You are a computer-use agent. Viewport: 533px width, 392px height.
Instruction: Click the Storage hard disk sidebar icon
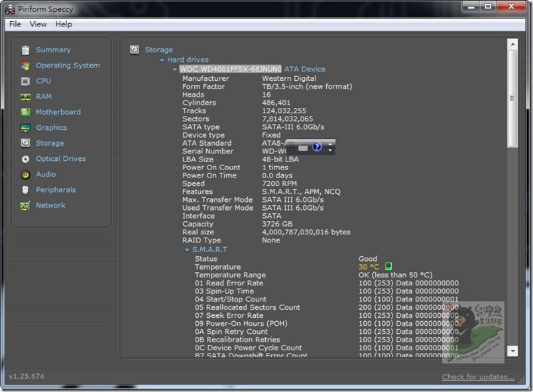tap(25, 143)
